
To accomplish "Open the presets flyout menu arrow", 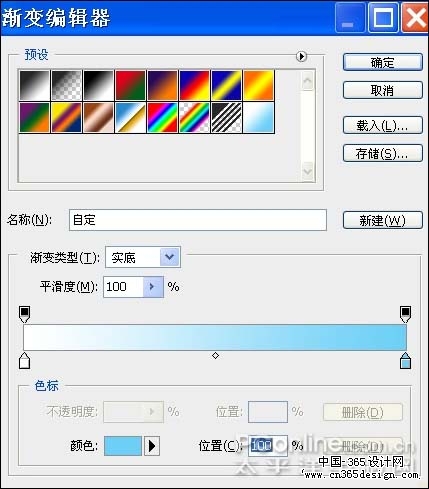I will 301,56.
